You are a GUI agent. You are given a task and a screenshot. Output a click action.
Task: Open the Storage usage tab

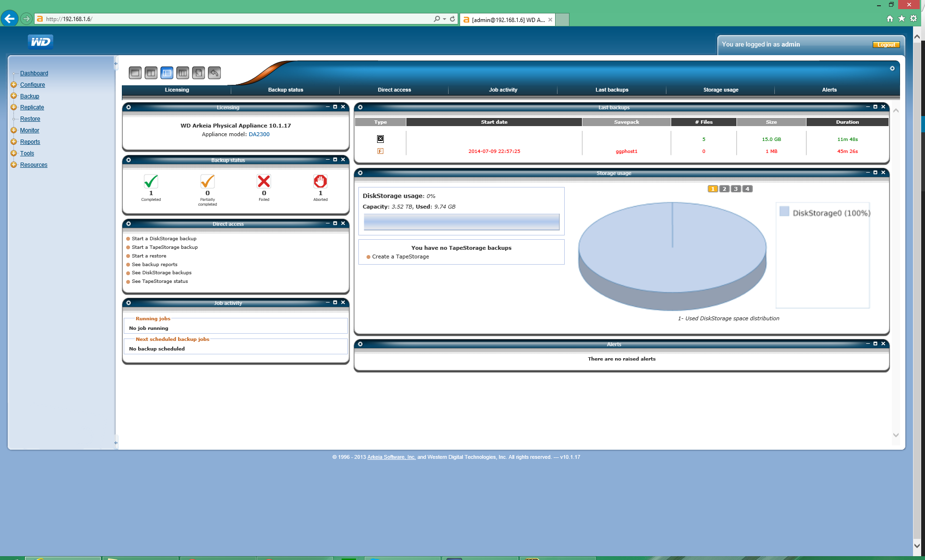(x=721, y=90)
